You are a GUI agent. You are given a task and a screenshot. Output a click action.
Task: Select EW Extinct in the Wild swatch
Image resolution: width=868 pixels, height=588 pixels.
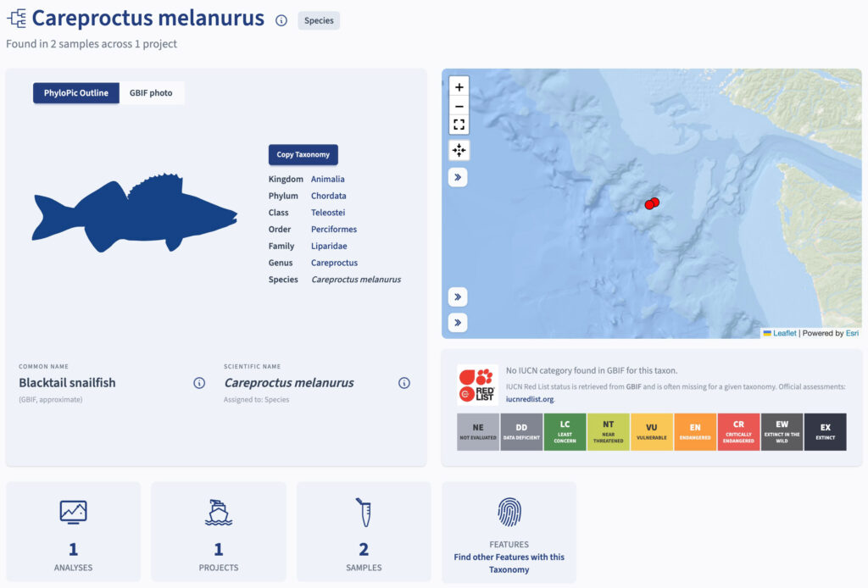click(x=782, y=432)
